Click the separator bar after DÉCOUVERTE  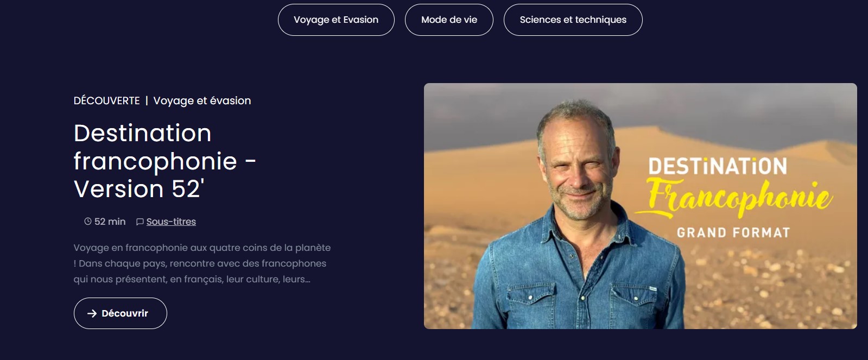coord(147,101)
